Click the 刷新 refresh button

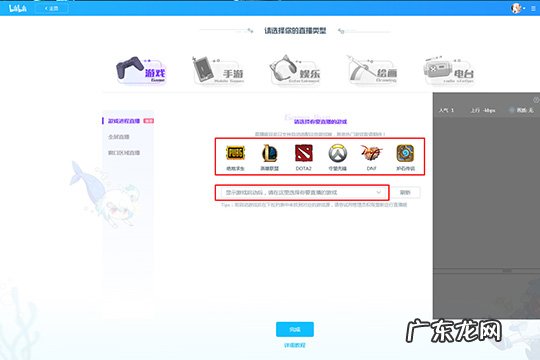point(405,192)
